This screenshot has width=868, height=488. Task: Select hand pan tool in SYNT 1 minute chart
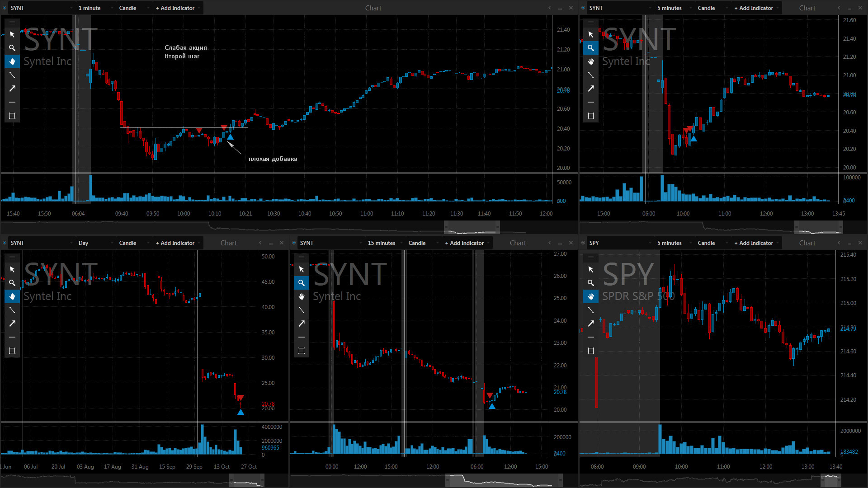click(12, 61)
